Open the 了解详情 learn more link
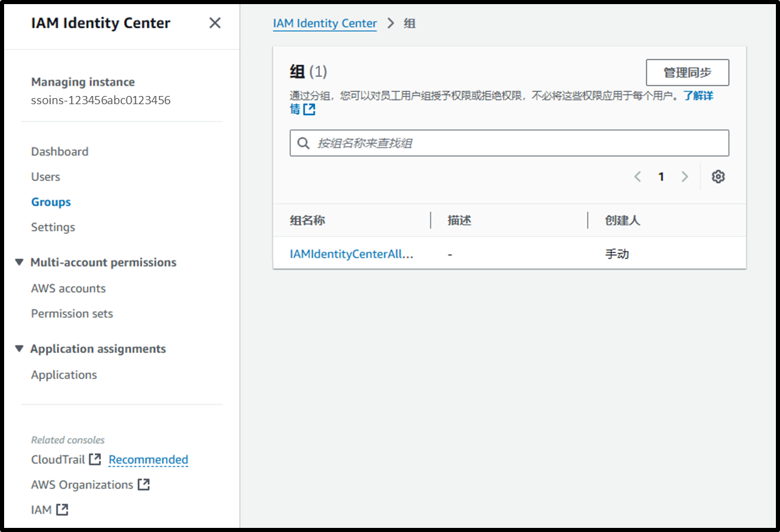 click(698, 95)
